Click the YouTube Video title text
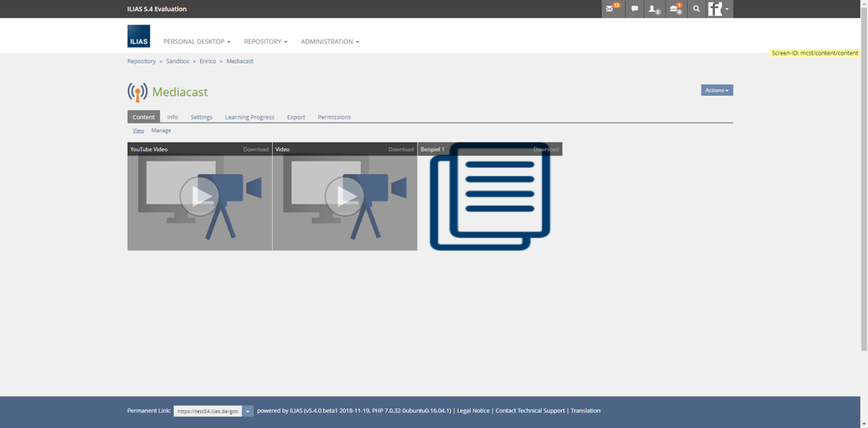This screenshot has width=868, height=428. tap(149, 149)
